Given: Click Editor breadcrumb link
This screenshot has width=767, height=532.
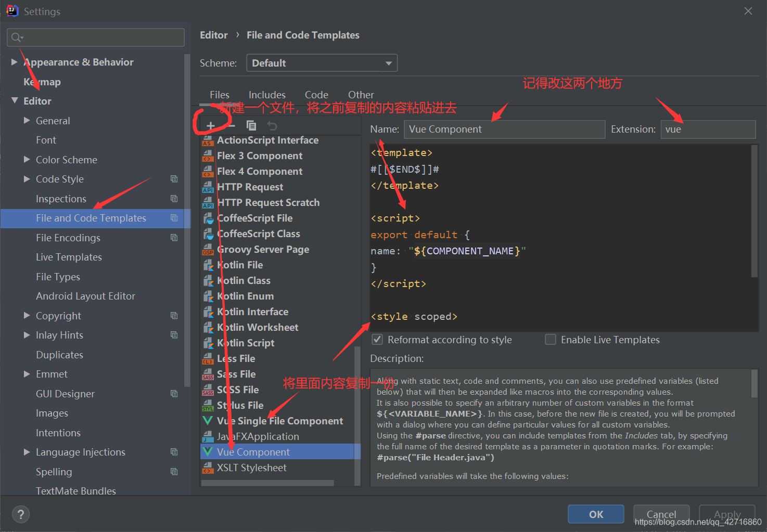Looking at the screenshot, I should click(x=214, y=35).
